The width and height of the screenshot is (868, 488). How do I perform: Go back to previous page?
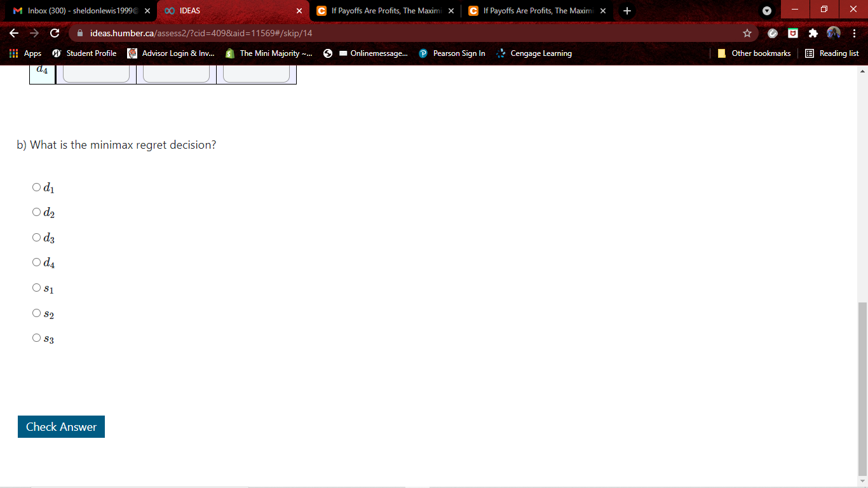pyautogui.click(x=14, y=33)
